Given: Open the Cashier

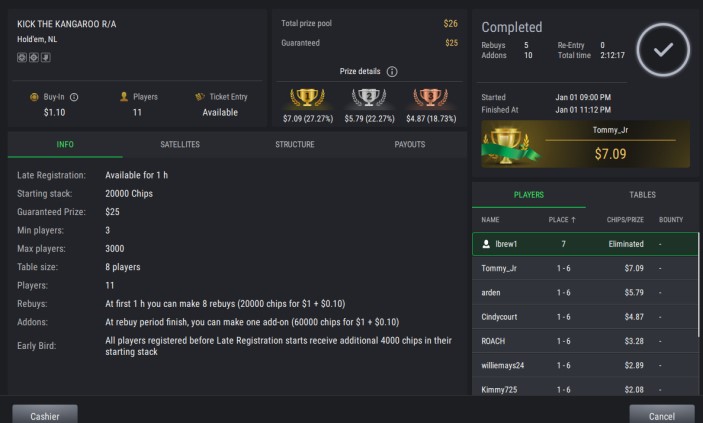Looking at the screenshot, I should tap(44, 414).
